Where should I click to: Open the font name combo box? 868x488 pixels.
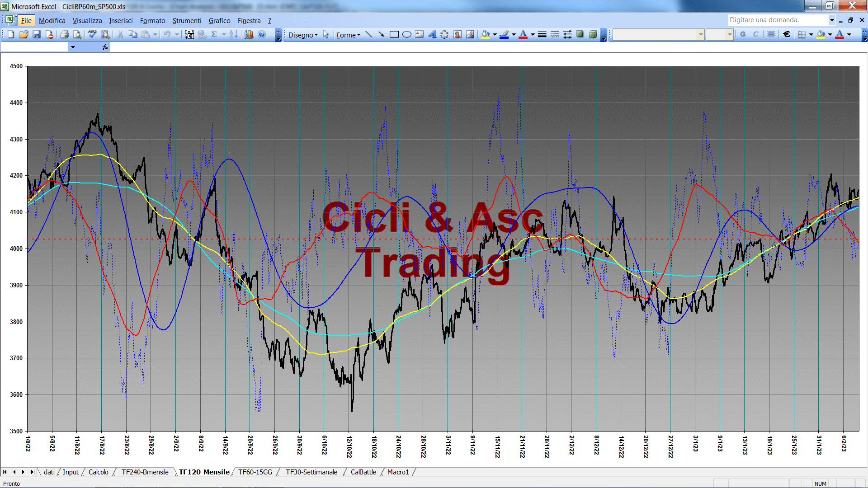[x=659, y=34]
